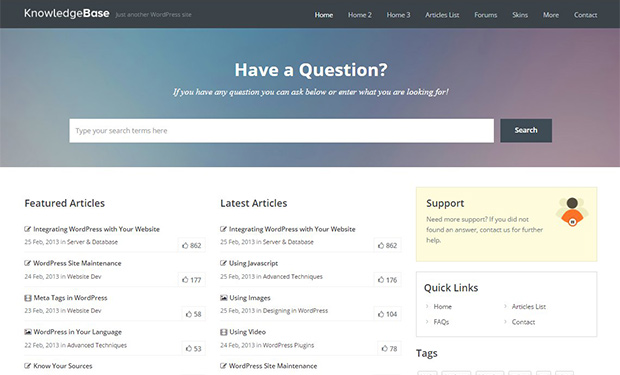The height and width of the screenshot is (375, 620).
Task: Open article Using Video
Action: pos(248,332)
